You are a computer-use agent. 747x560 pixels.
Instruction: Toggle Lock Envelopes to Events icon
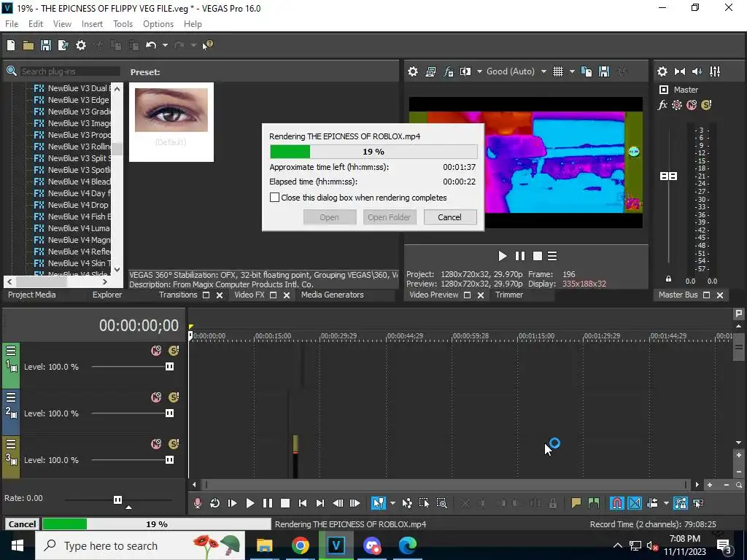(x=681, y=503)
